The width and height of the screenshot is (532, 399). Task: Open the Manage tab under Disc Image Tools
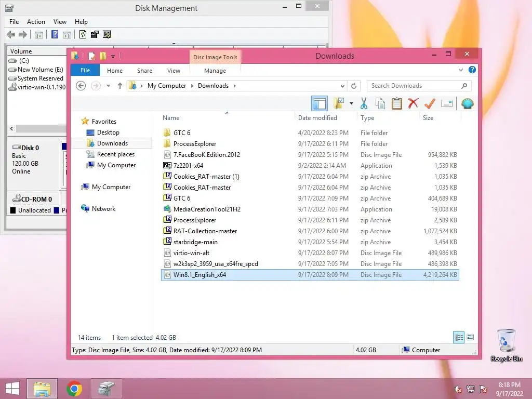tap(215, 71)
